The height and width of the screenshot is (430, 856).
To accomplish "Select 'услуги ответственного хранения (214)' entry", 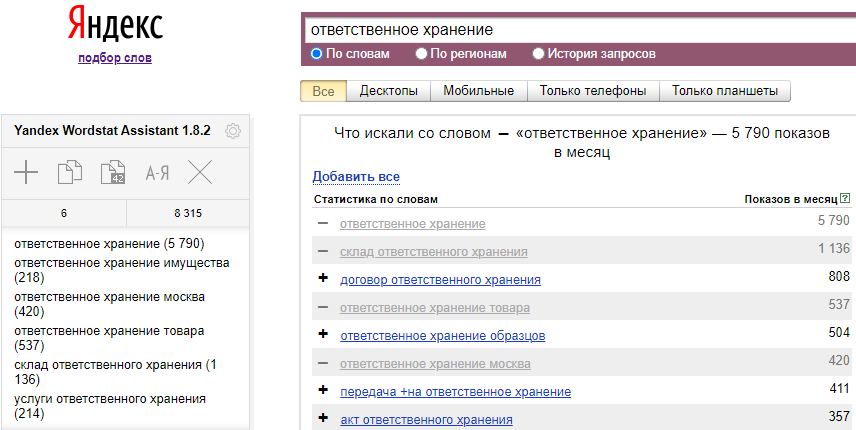I will [110, 406].
